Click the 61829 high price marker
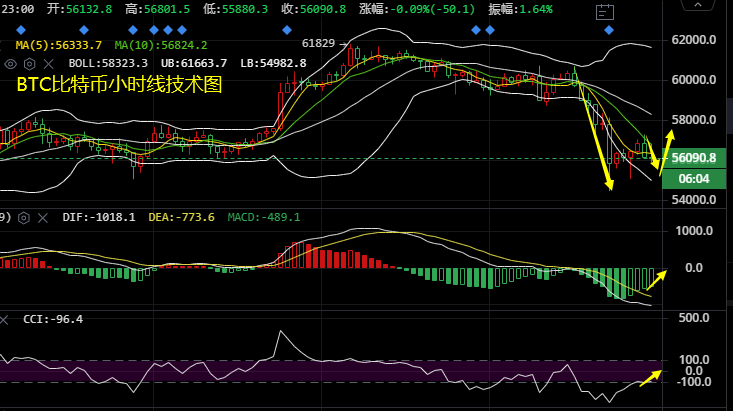 [x=318, y=44]
